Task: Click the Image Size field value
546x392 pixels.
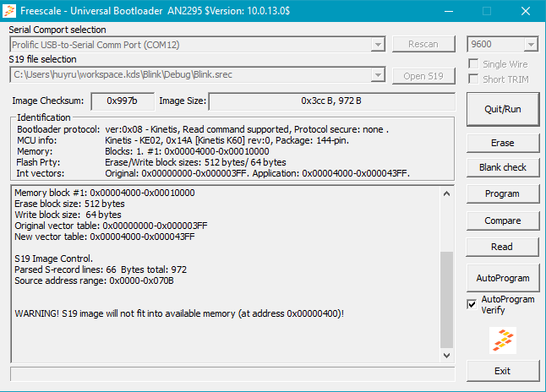Action: pyautogui.click(x=331, y=101)
